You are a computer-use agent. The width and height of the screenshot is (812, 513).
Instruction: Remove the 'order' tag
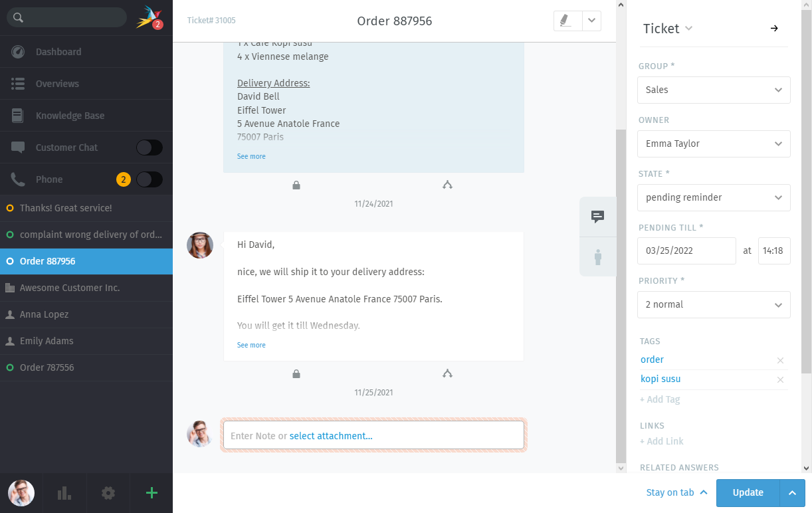pos(781,360)
